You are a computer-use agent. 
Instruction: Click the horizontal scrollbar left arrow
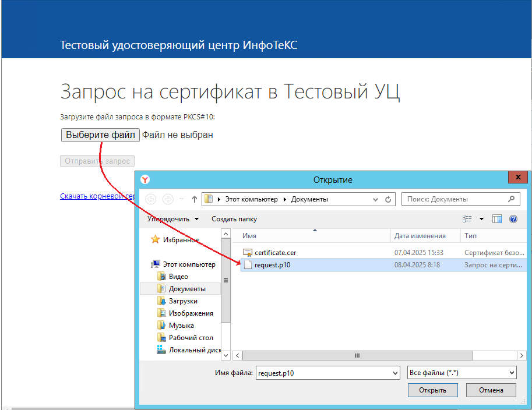(x=238, y=355)
